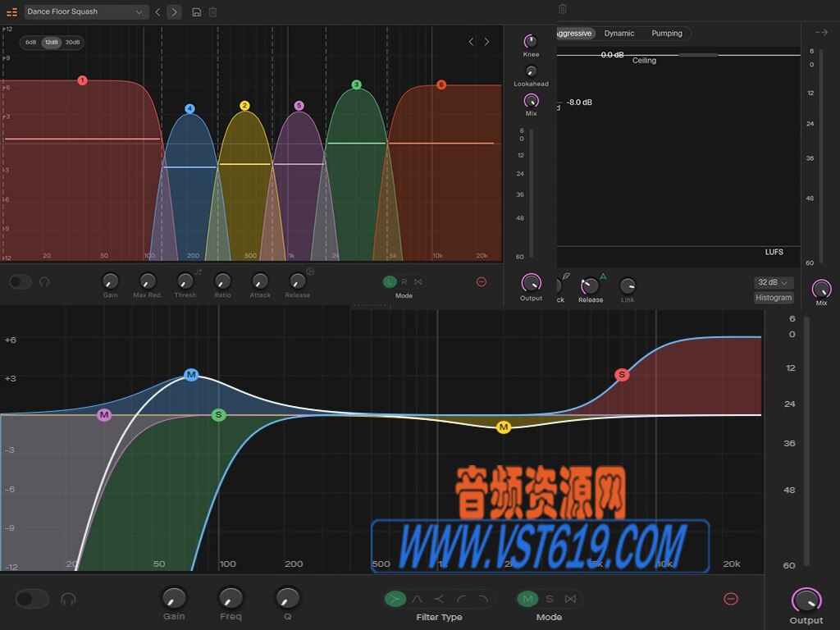Screen dimensions: 840x630
Task: Open the 32 dB range dropdown
Action: 773,282
